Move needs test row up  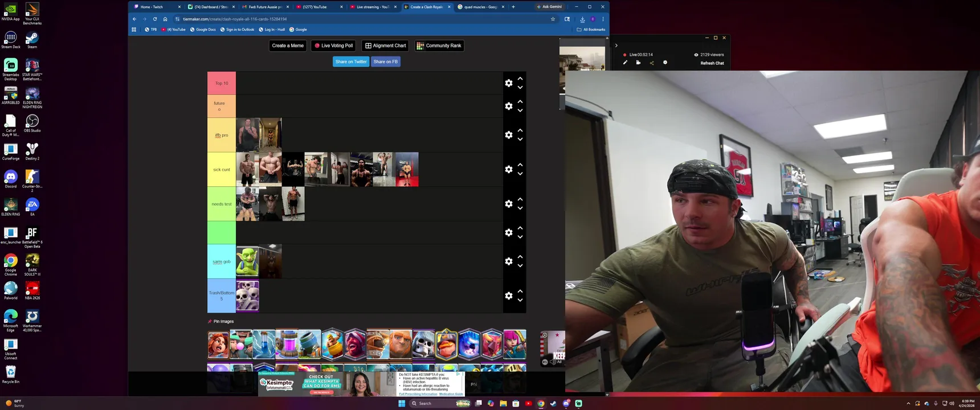[x=520, y=199]
